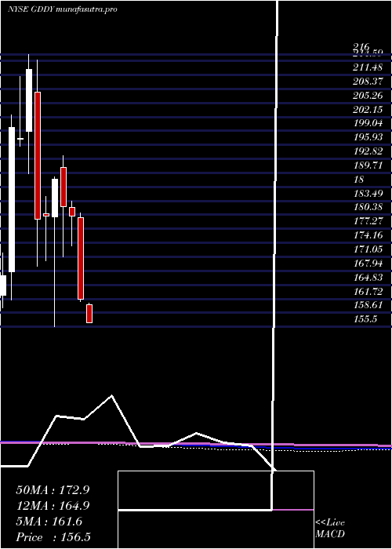392x549 pixels.
Task: Click the 183.49 price axis label
Action: click(368, 193)
